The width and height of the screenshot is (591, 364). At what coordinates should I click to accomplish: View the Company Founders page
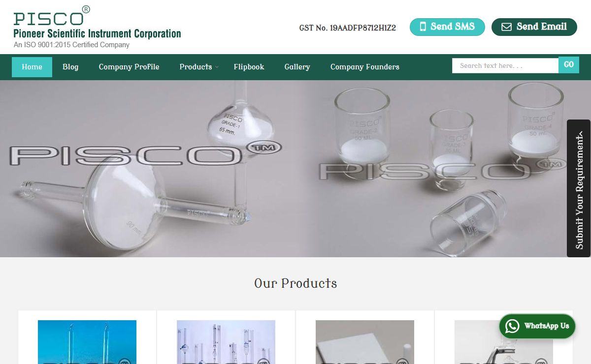[x=364, y=67]
